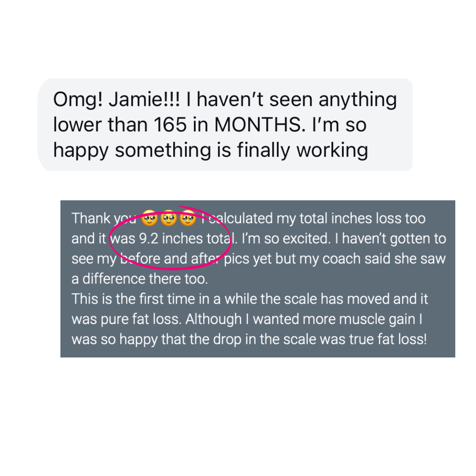Click "9.2 inches" text inside pink circle
476x476 pixels.
(x=171, y=238)
